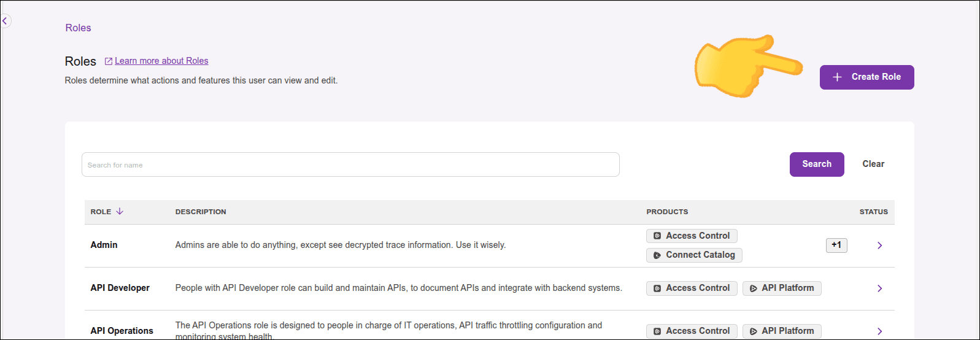Click the Create Role button
Image resolution: width=980 pixels, height=340 pixels.
(866, 77)
